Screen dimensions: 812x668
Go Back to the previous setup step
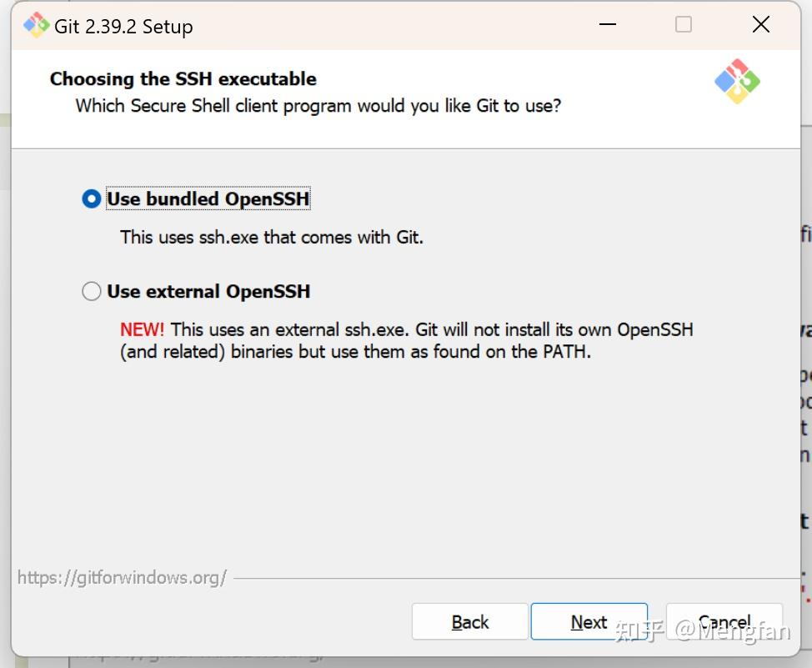[x=470, y=622]
